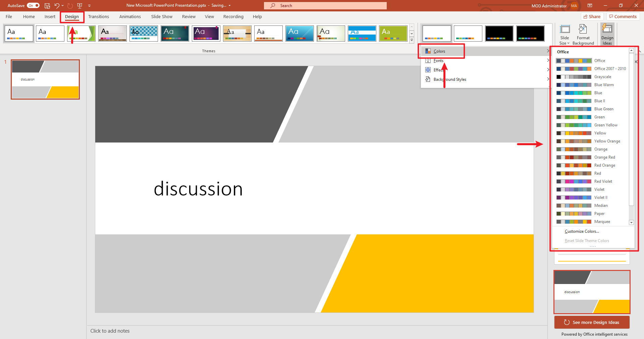Open the Comments button
Viewport: 644px width, 339px height.
tap(623, 17)
